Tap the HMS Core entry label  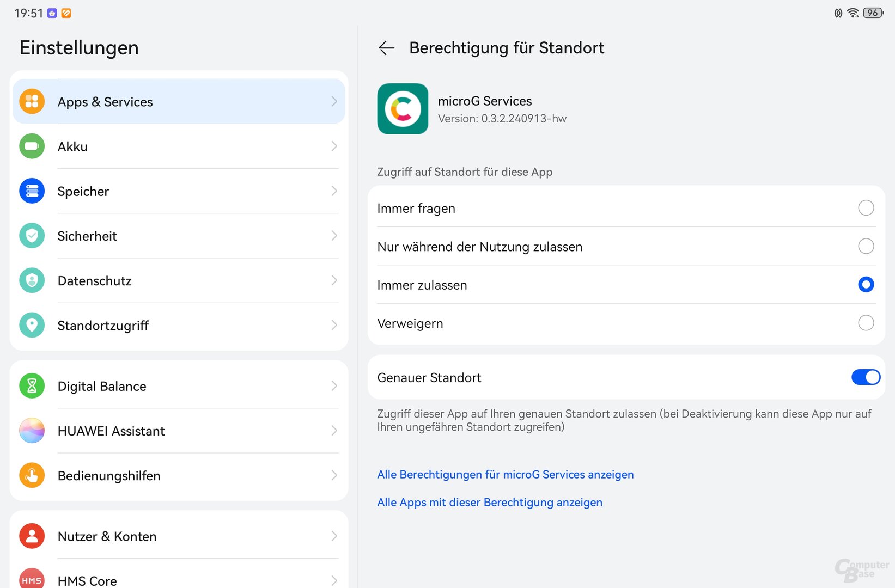point(87,581)
